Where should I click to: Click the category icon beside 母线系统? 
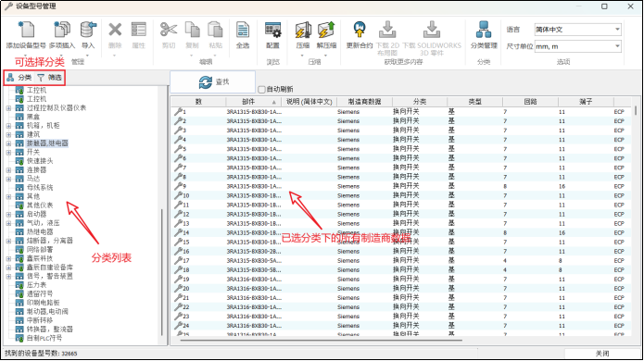(x=19, y=188)
